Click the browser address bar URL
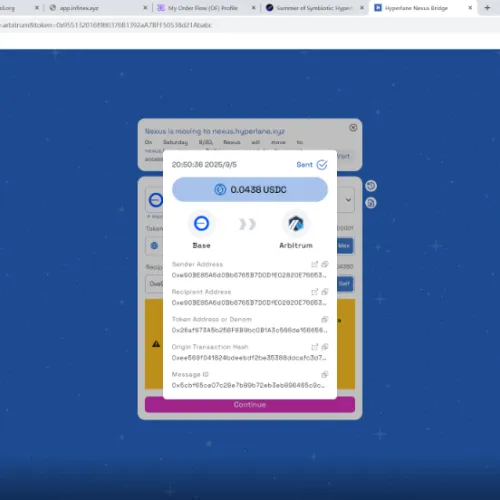 (x=107, y=25)
